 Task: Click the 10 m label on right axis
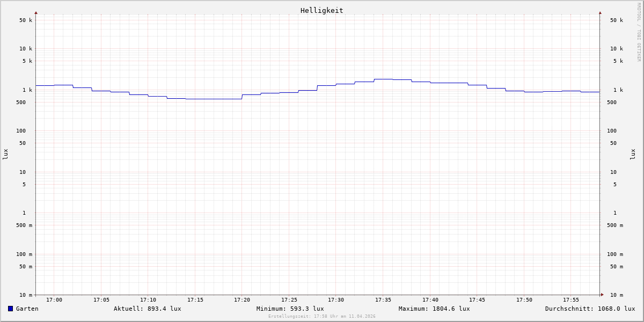pyautogui.click(x=616, y=295)
